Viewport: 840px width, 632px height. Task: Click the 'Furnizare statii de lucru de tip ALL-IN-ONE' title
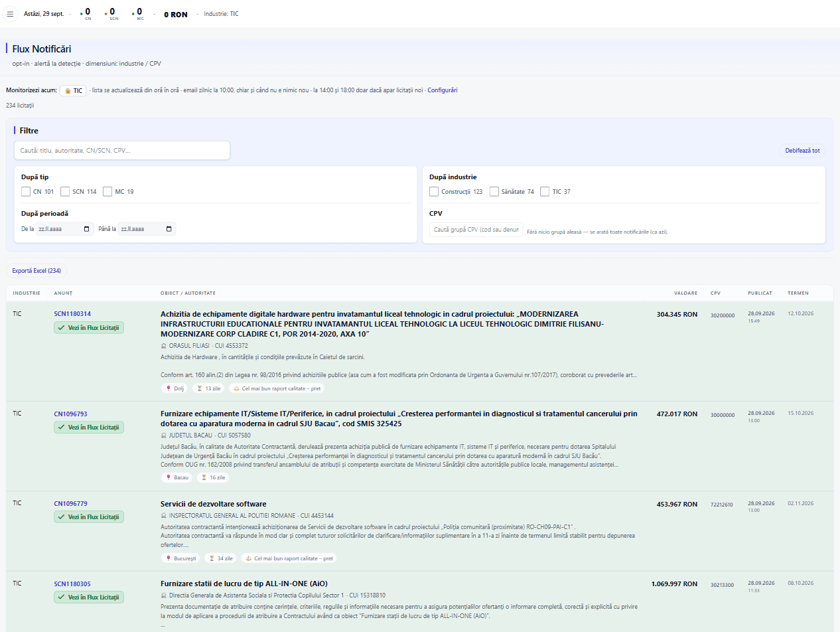point(244,584)
